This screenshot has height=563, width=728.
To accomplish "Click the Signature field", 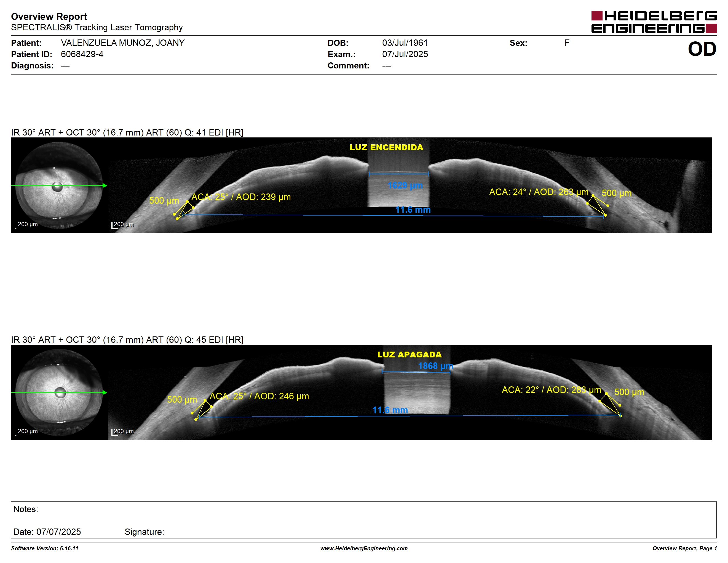I will [144, 532].
